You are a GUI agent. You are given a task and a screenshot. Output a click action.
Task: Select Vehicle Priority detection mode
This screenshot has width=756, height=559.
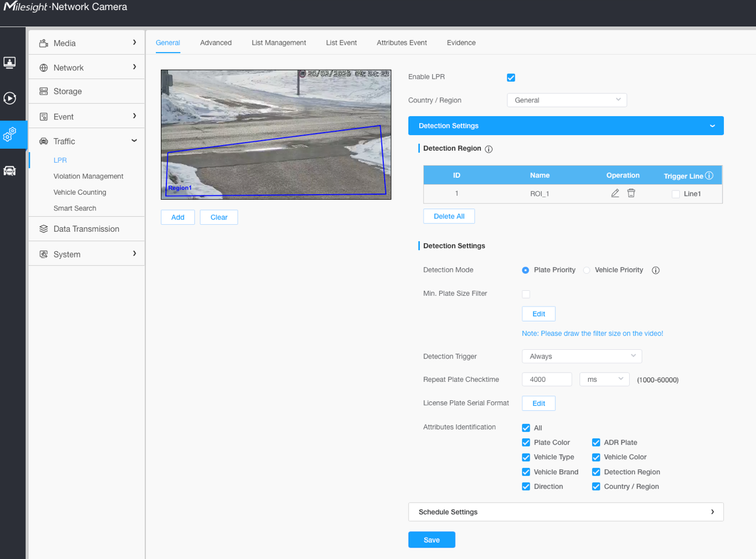coord(586,270)
